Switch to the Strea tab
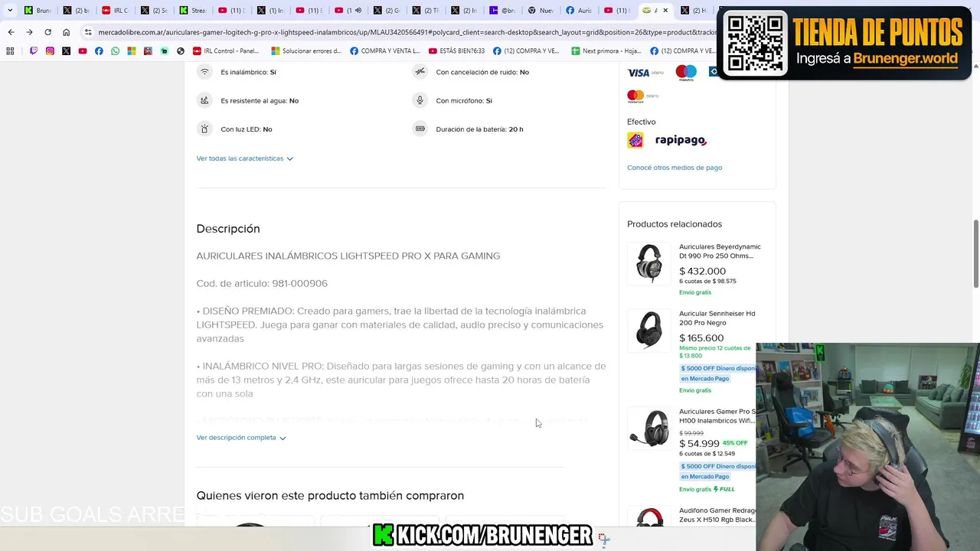This screenshot has width=980, height=551. point(192,10)
